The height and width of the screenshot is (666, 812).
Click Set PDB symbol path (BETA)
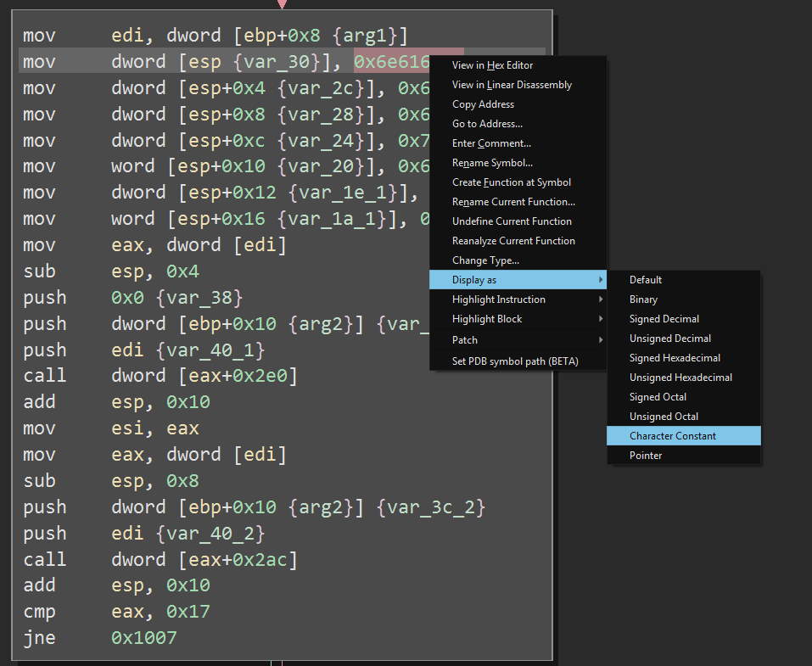pos(518,361)
